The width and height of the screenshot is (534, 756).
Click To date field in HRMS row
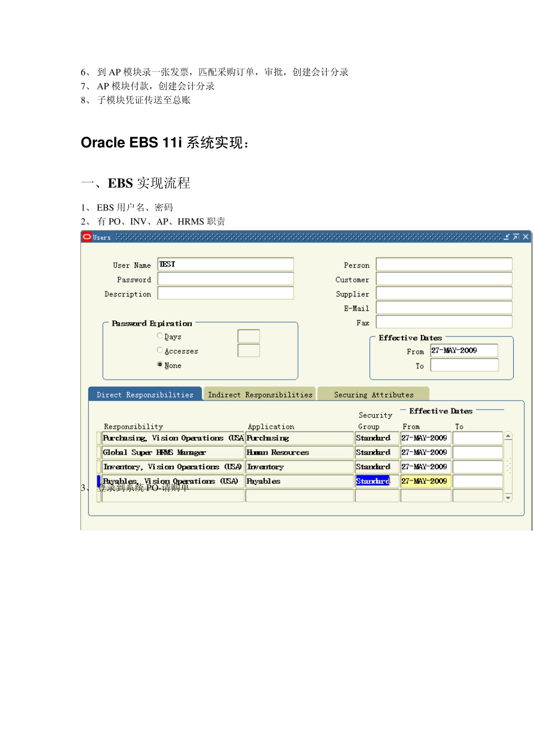(478, 452)
